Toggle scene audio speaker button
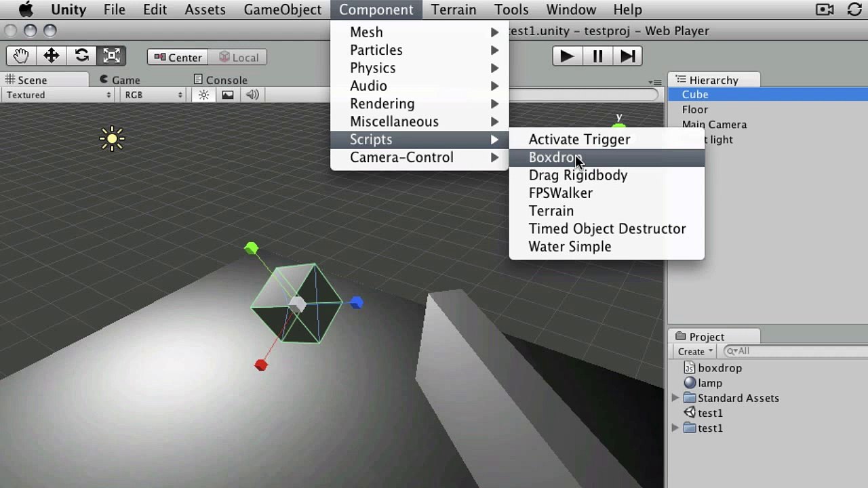Viewport: 868px width, 488px height. tap(252, 95)
